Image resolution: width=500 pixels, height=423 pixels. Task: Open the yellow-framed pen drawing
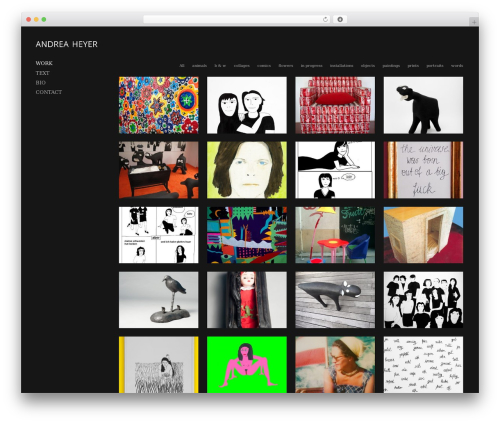click(x=159, y=365)
